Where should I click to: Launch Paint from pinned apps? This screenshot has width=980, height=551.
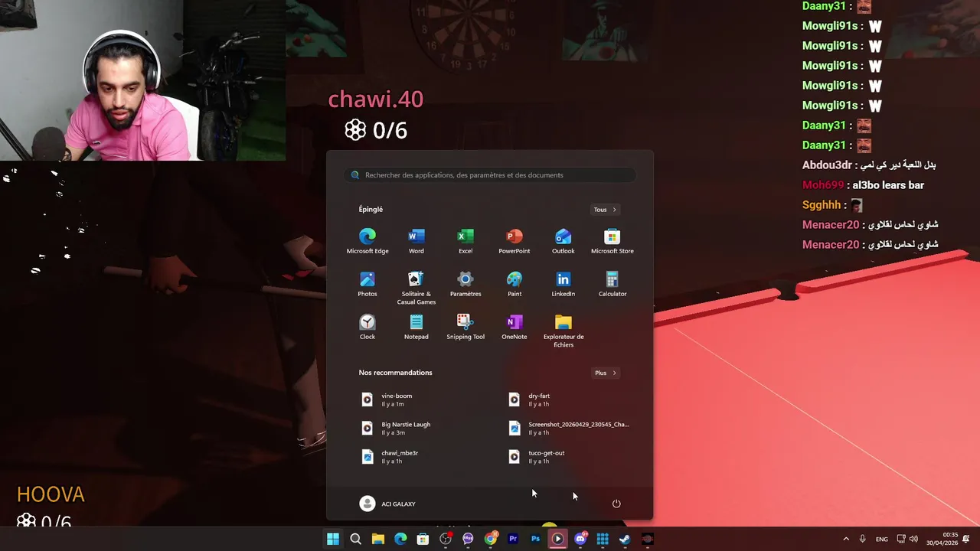pos(514,284)
